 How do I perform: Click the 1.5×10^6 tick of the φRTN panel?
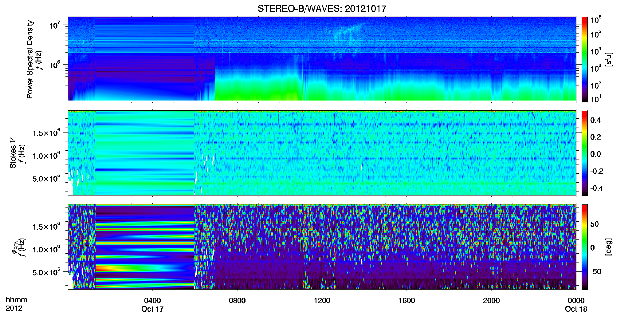coord(46,227)
